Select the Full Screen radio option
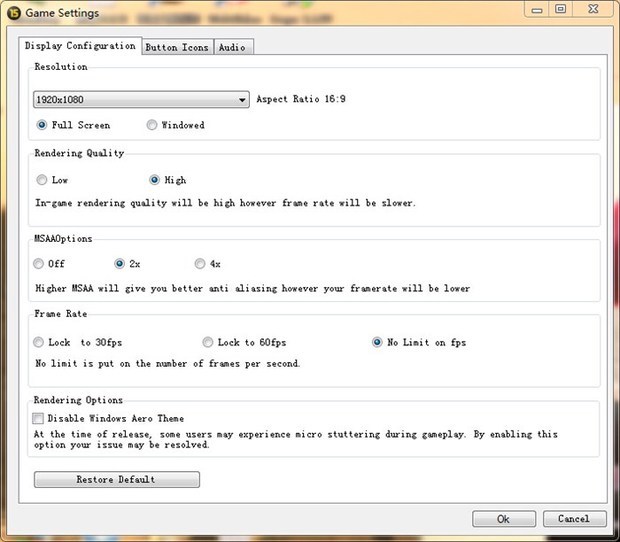This screenshot has width=620, height=542. coord(42,126)
